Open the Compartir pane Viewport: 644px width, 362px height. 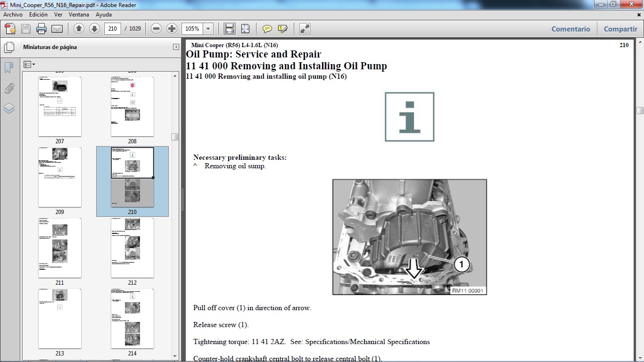click(620, 29)
